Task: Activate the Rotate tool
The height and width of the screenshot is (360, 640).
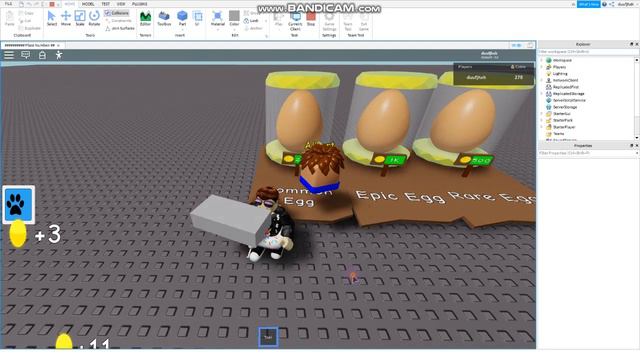Action: click(x=94, y=18)
